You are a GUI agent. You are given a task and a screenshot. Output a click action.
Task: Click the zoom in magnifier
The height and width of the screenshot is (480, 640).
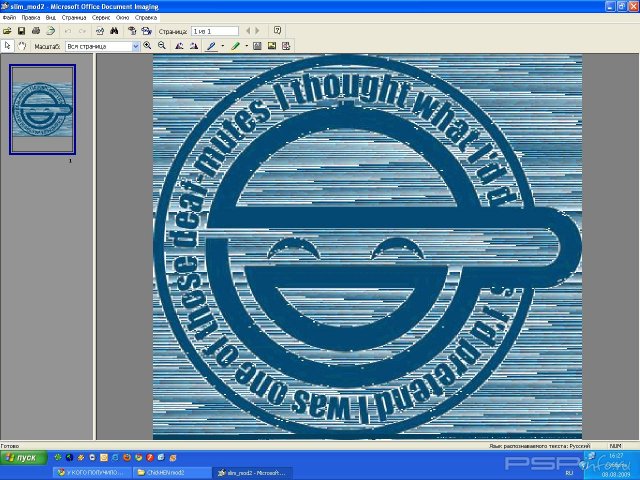pos(148,46)
